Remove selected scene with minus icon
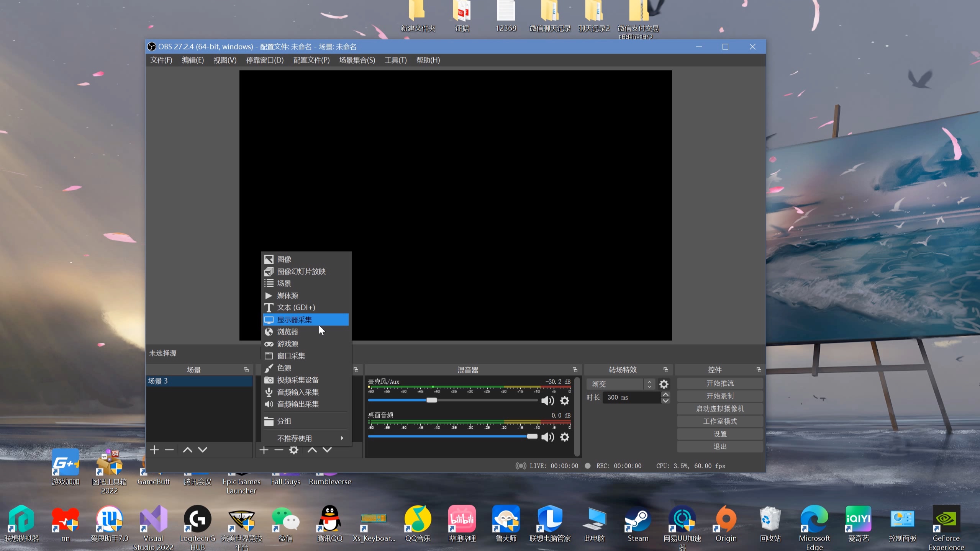Screen dimensions: 980x551 coord(169,450)
